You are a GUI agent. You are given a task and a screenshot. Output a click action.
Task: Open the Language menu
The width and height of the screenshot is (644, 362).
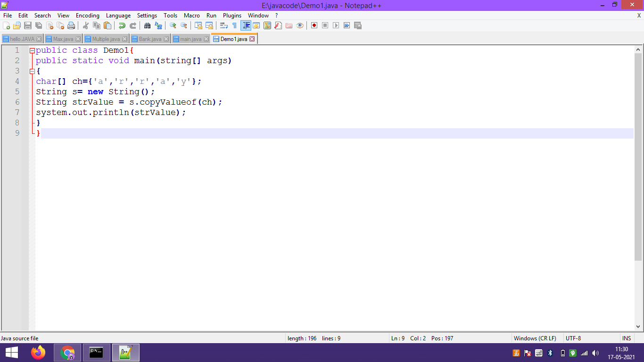pyautogui.click(x=118, y=16)
